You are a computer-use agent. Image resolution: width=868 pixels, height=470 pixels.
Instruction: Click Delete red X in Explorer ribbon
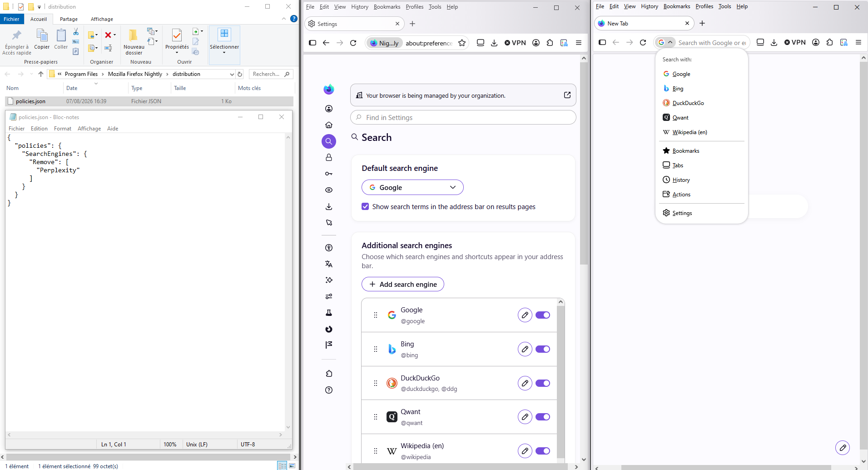pyautogui.click(x=108, y=35)
